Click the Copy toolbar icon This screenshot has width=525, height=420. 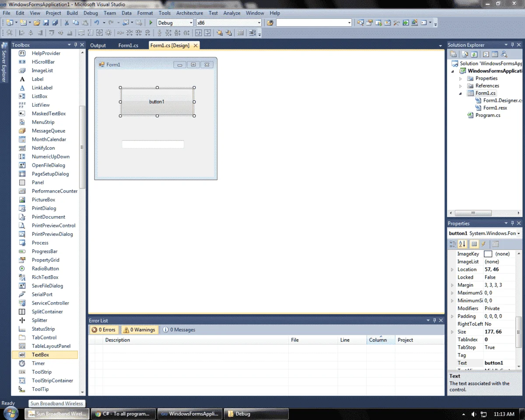(x=75, y=23)
